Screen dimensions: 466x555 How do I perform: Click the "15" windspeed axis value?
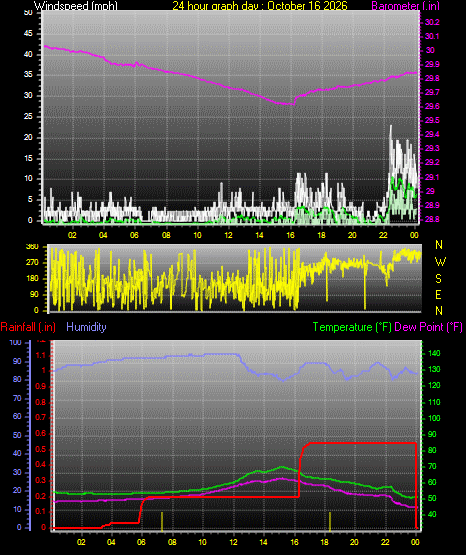(28, 158)
